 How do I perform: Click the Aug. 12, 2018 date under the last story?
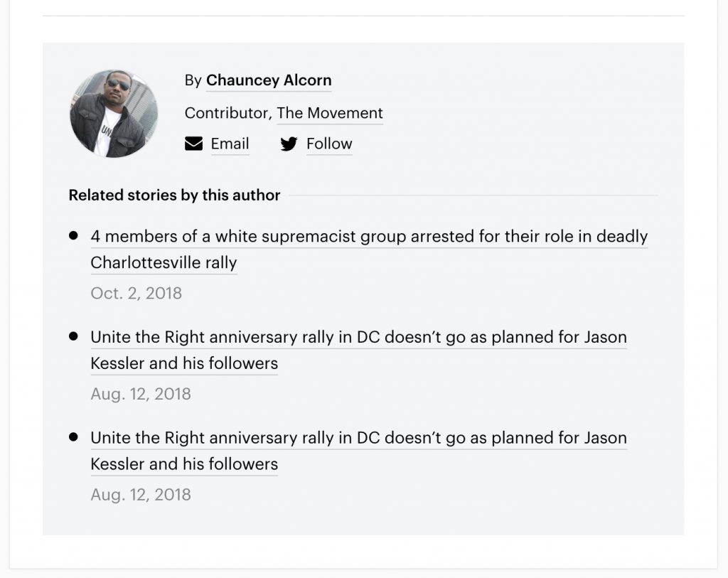tap(141, 495)
